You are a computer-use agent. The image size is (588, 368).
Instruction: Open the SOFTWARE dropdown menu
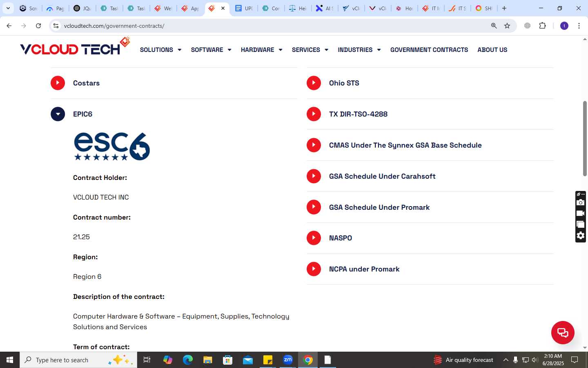211,50
